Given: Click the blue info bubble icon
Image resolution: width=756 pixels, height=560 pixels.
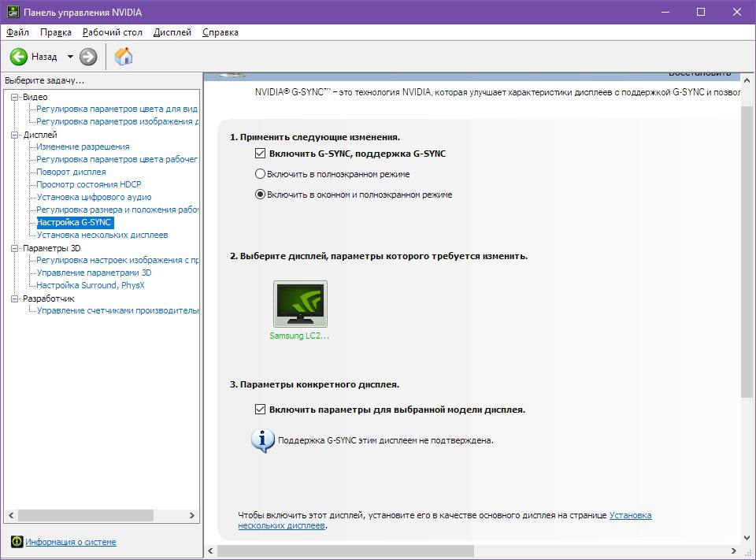Looking at the screenshot, I should coord(263,440).
